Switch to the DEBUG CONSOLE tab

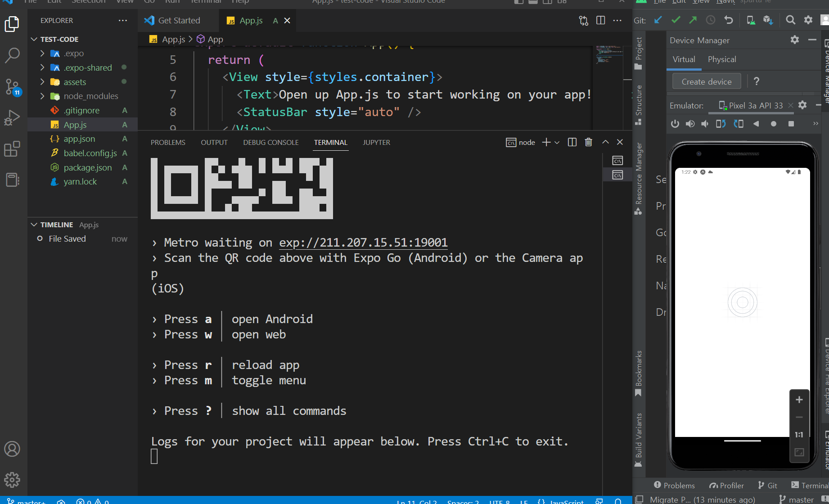tap(271, 142)
